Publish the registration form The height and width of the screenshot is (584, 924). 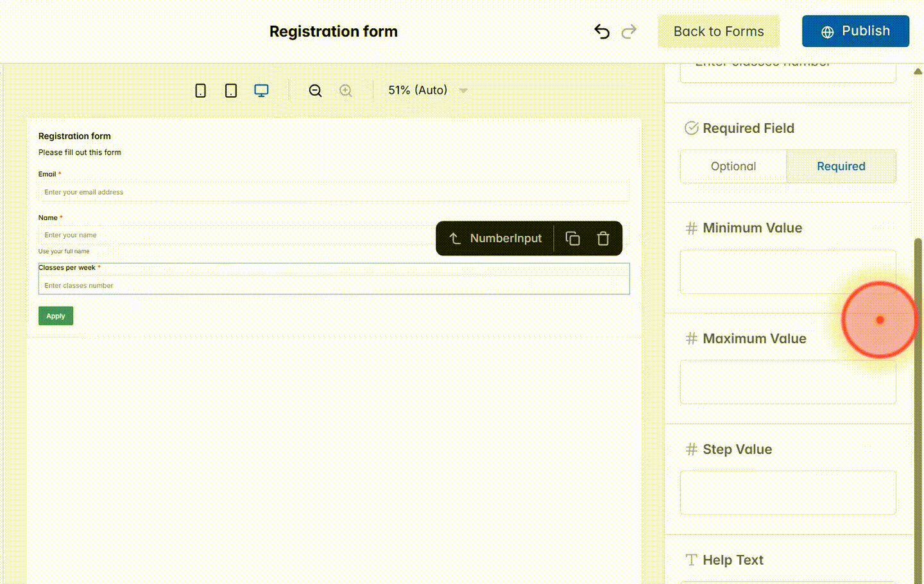[855, 31]
